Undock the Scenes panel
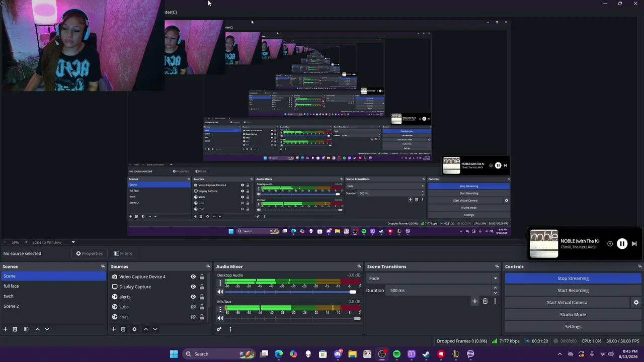644x362 pixels. [103, 266]
